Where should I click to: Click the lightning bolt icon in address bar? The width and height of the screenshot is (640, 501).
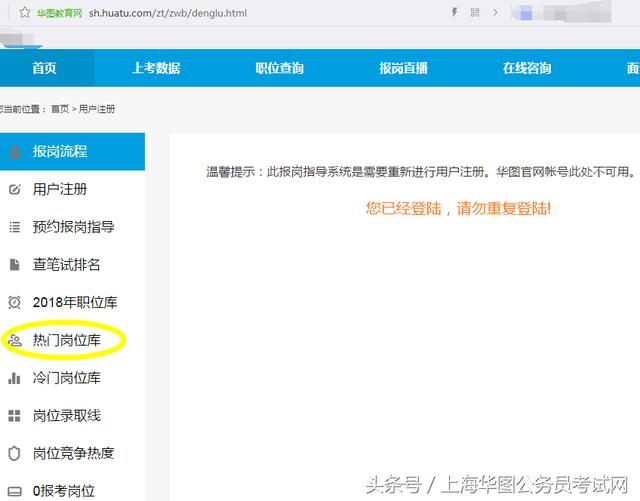pos(454,12)
